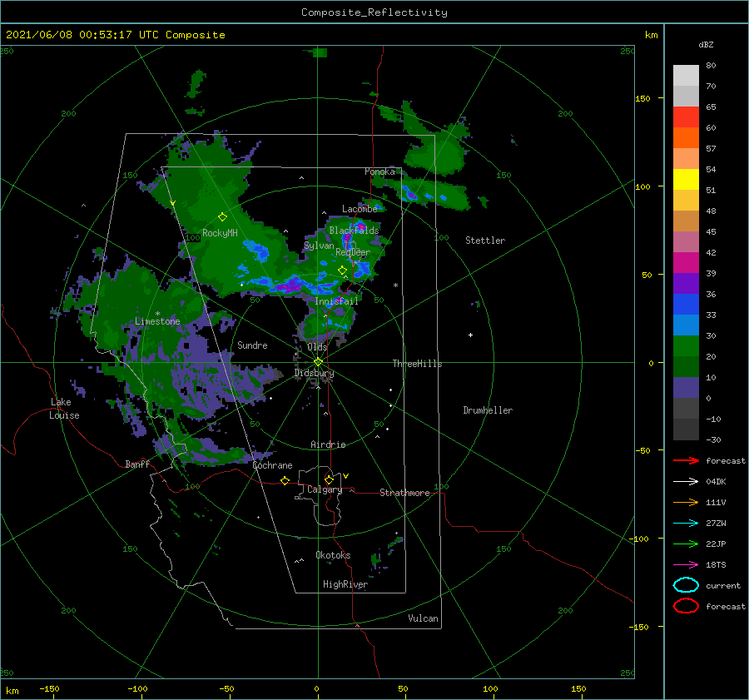Click the km label at top right

tap(651, 35)
